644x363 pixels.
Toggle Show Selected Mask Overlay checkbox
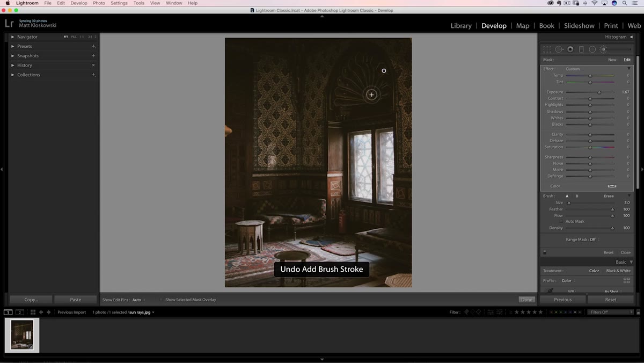click(x=161, y=300)
